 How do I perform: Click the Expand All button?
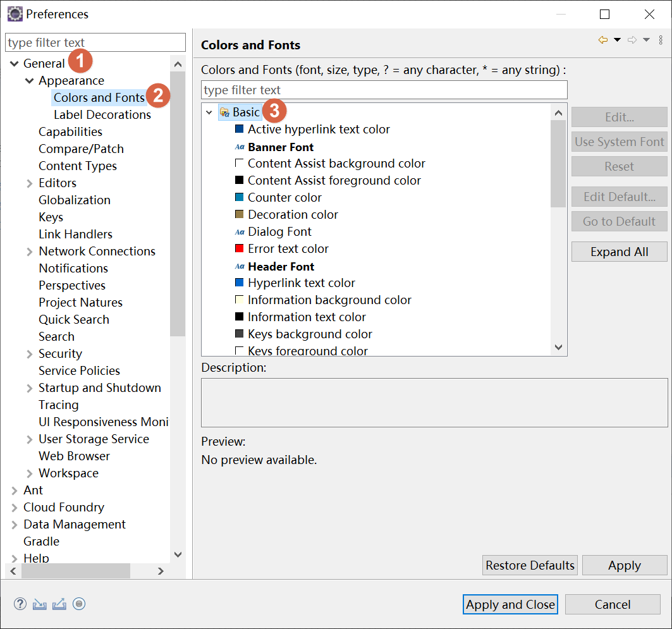[619, 252]
